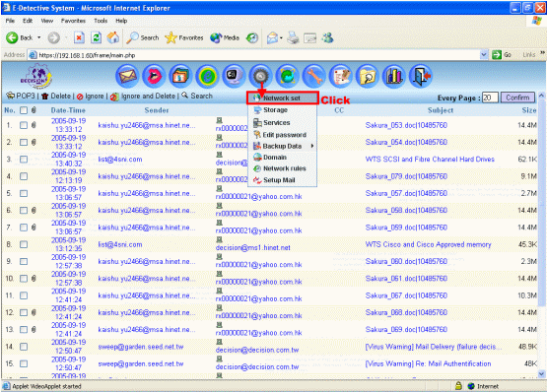Image resolution: width=547 pixels, height=392 pixels.
Task: Click the Messenger buddy icon in toolbar
Action: pyautogui.click(x=327, y=37)
